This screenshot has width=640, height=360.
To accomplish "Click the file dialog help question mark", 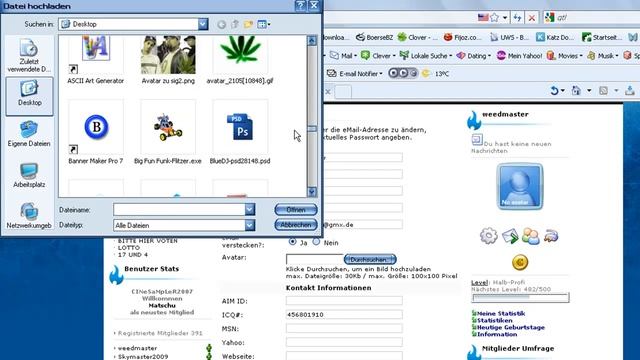I will point(300,6).
